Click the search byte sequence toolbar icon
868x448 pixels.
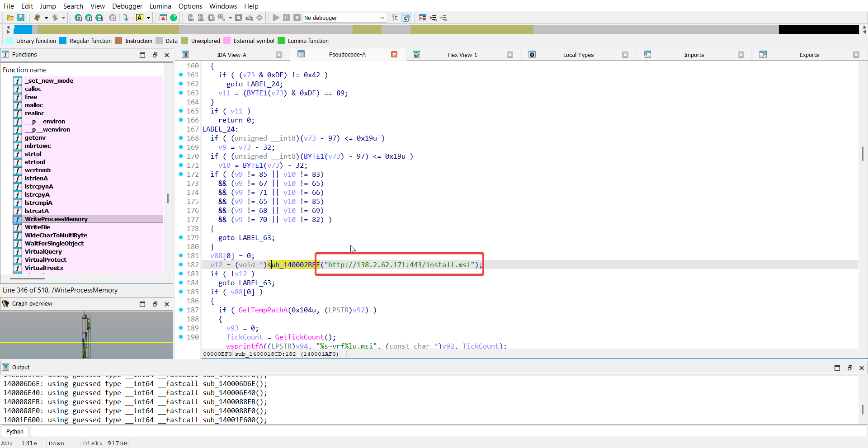click(99, 18)
